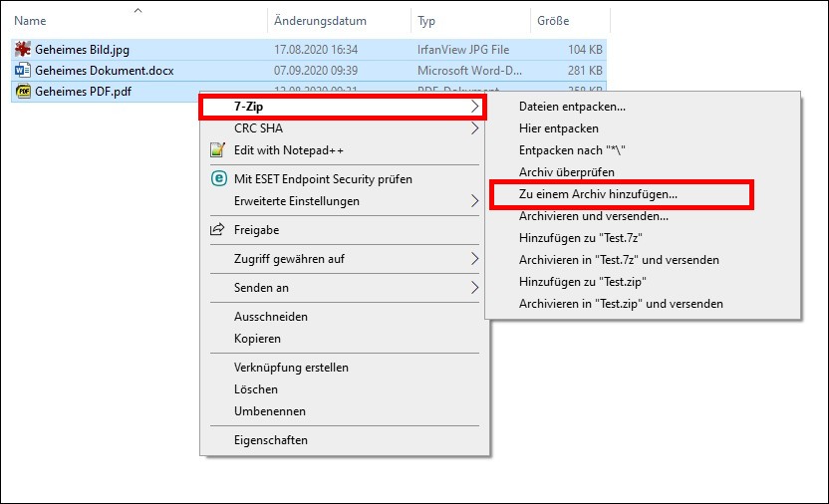Click the Notepad++ icon in context menu

tap(217, 150)
